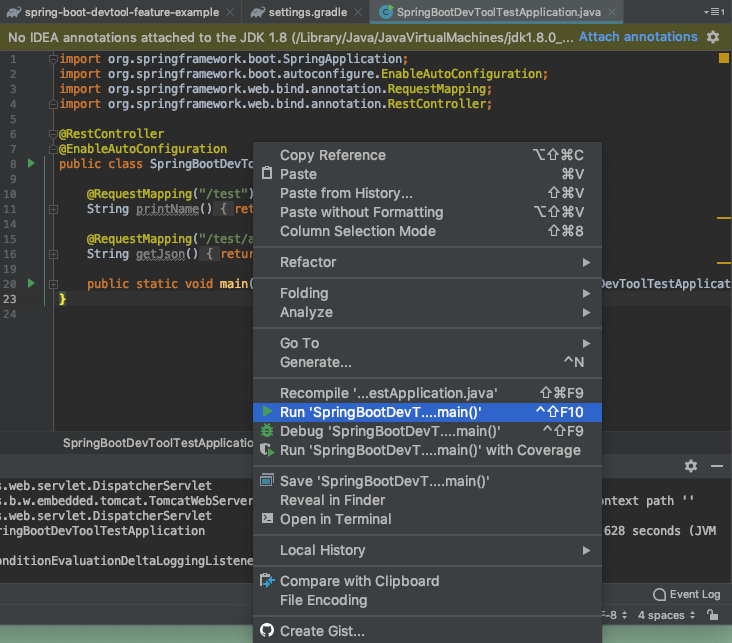Expand the Local History submenu arrow
Viewport: 732px width, 643px height.
tap(586, 551)
